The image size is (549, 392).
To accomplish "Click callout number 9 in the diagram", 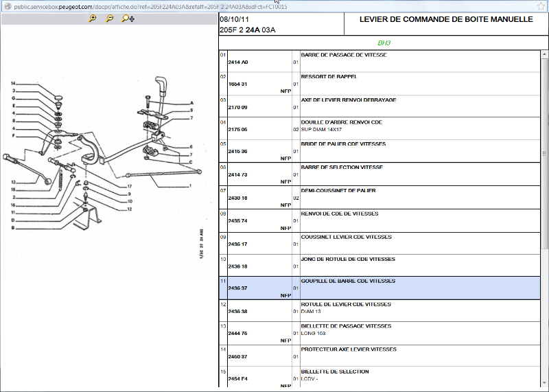I will [x=129, y=194].
